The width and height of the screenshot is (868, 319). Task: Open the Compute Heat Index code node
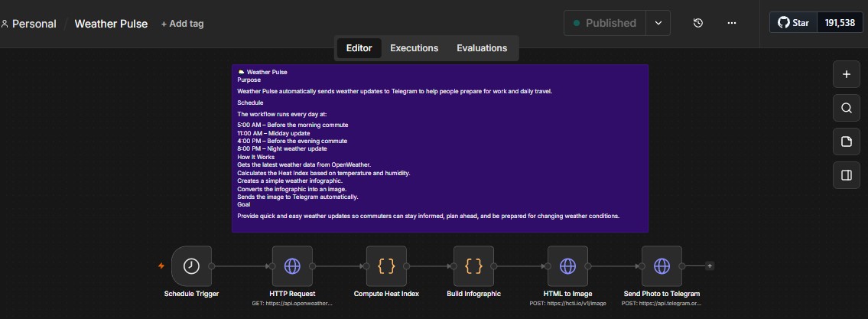(386, 266)
